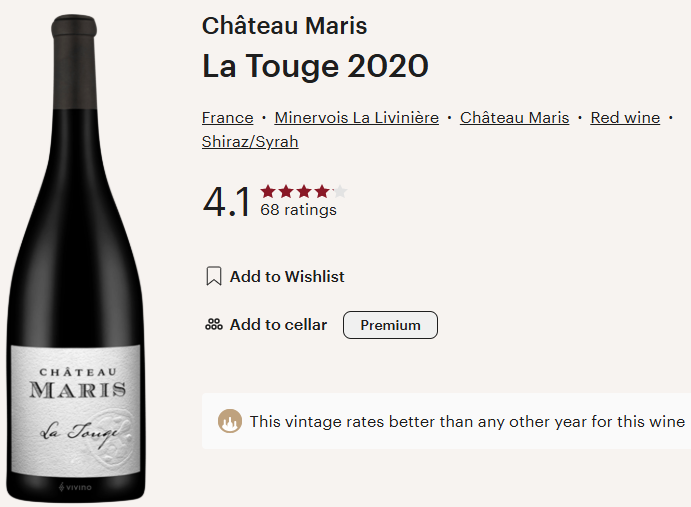Click the Premium badge button
Viewport: 691px width, 507px height.
point(390,325)
